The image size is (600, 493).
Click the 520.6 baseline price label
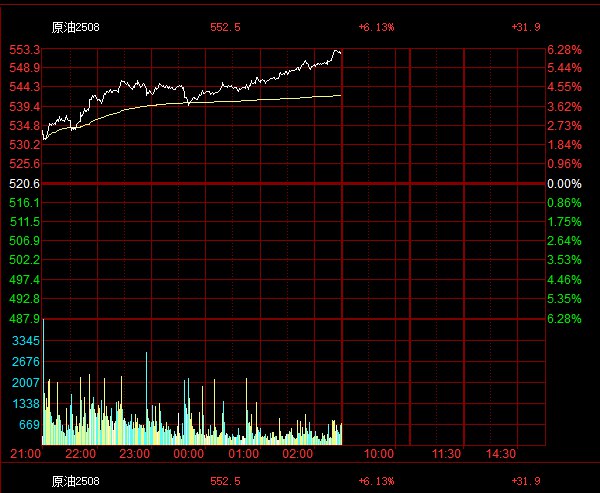click(x=24, y=184)
